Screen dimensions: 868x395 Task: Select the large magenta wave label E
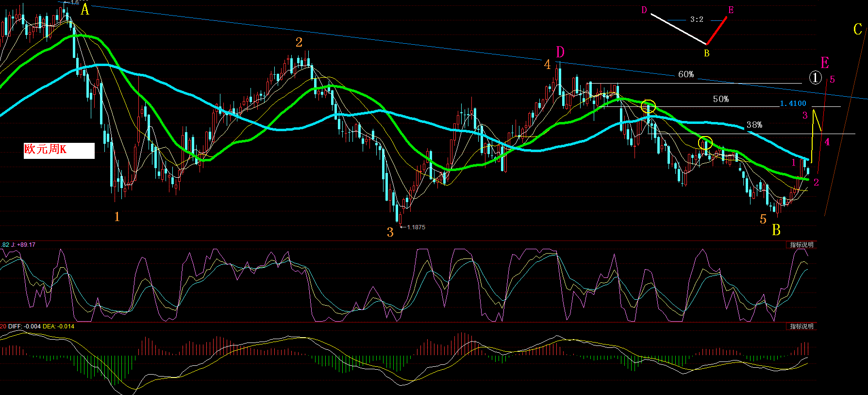tap(825, 63)
